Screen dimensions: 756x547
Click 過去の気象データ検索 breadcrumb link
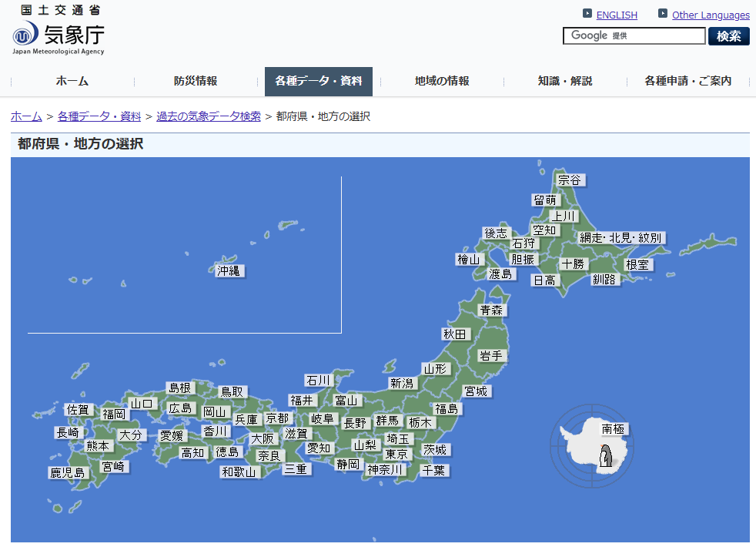[x=208, y=116]
